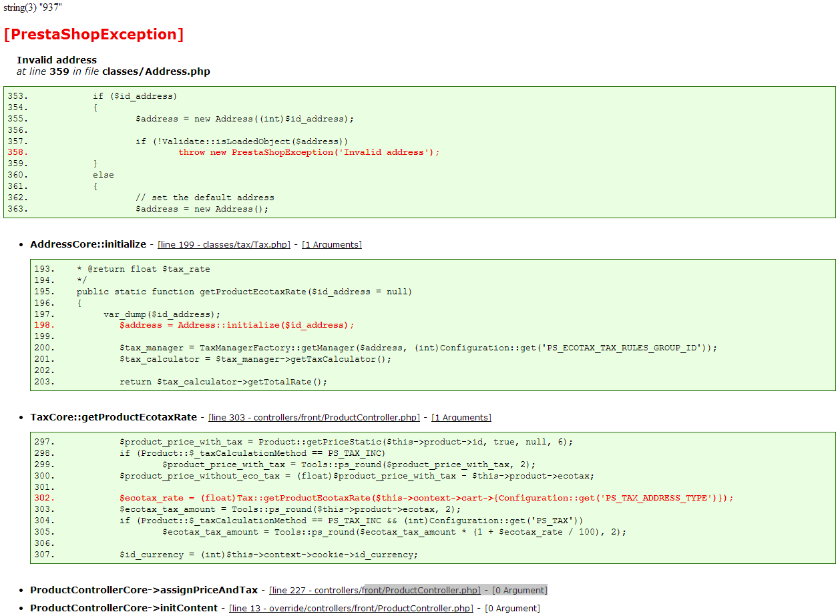
Task: Open the 'line 303 - controllers/front/ProductController.php' link
Action: 314,418
